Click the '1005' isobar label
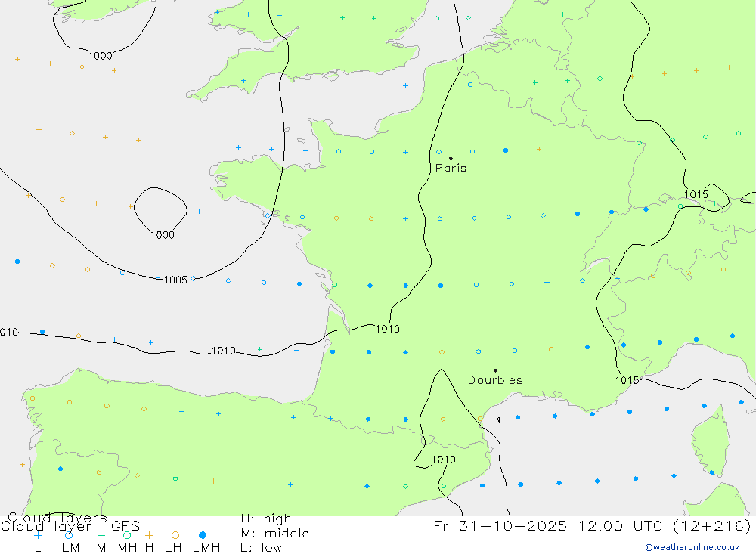756x554 pixels. coord(175,280)
